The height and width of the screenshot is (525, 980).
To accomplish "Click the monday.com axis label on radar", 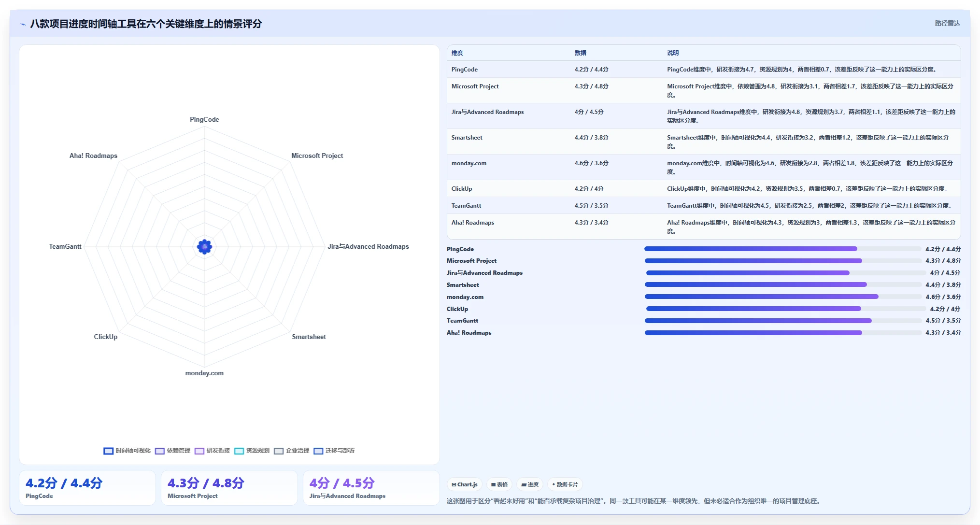I will (x=204, y=373).
